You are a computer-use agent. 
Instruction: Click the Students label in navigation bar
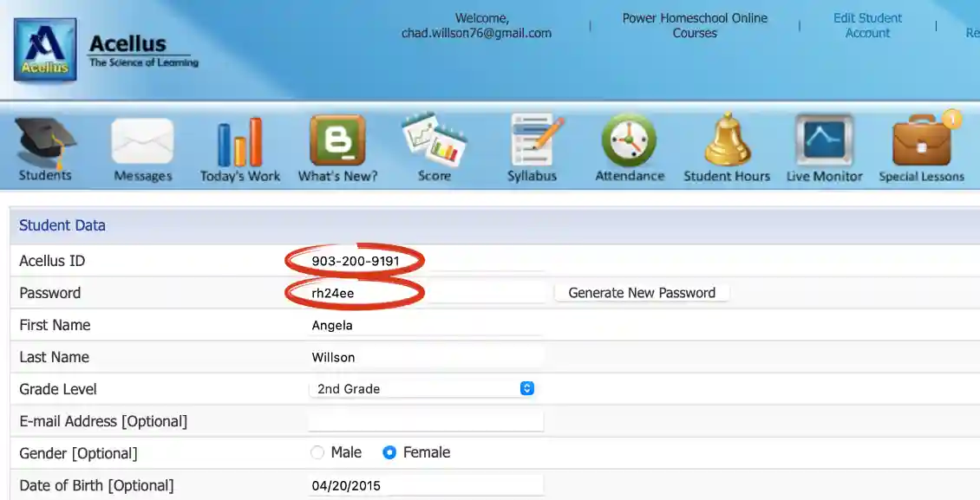click(x=45, y=175)
